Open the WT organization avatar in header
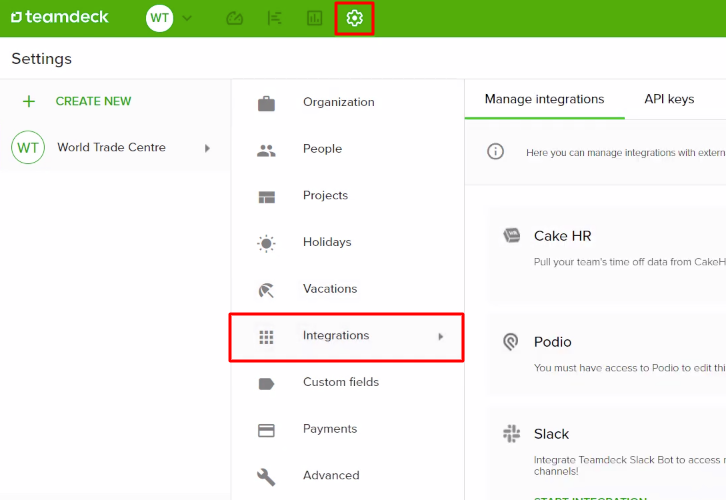Viewport: 726px width, 500px height. click(x=159, y=18)
